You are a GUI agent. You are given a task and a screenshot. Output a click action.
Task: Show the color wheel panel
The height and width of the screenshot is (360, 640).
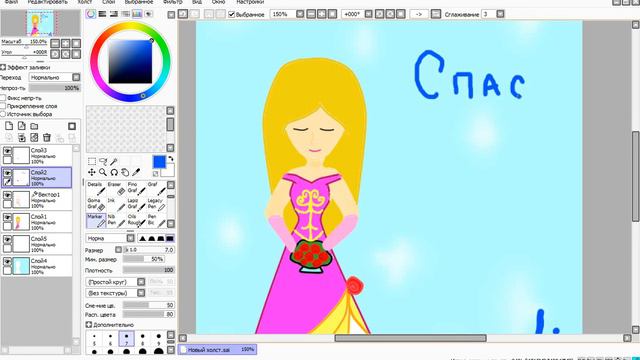(x=91, y=14)
